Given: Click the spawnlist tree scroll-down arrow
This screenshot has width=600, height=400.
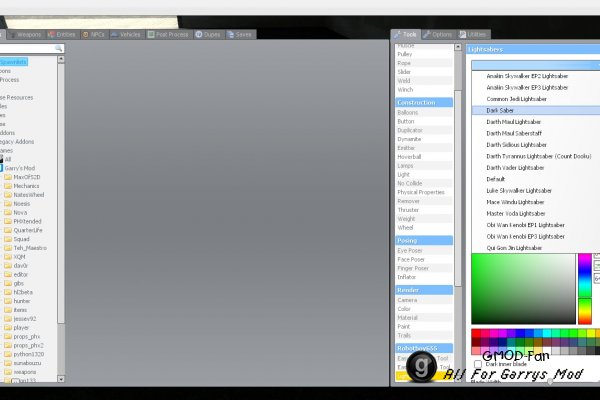Looking at the screenshot, I should [61, 379].
